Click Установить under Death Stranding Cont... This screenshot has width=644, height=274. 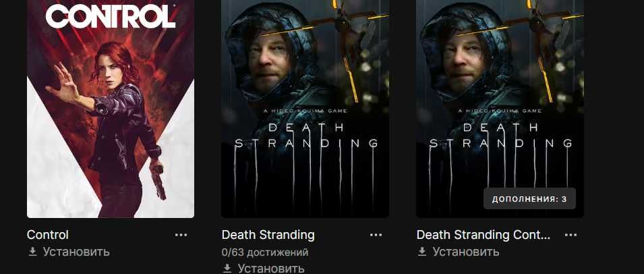(x=466, y=252)
